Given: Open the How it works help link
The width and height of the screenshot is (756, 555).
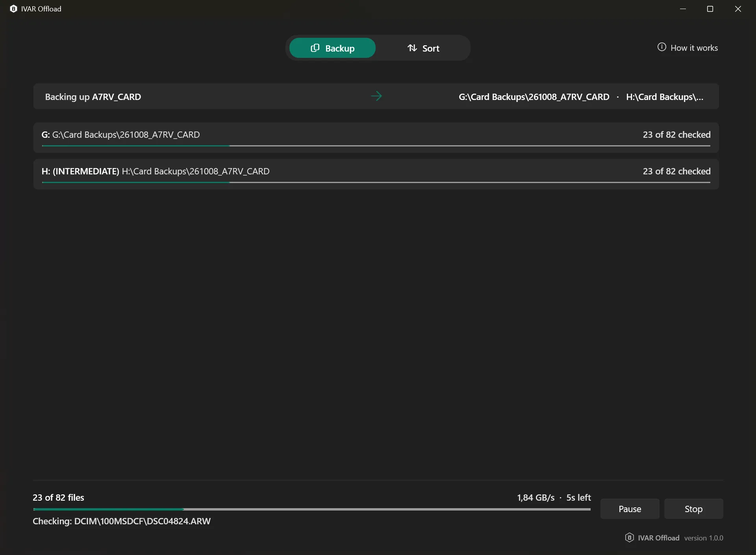Looking at the screenshot, I should click(x=687, y=48).
